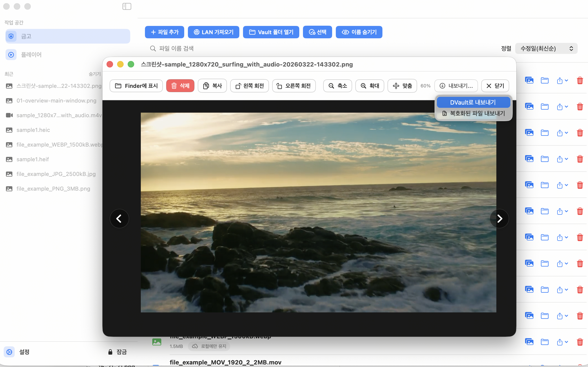The height and width of the screenshot is (367, 588).
Task: Toggle the sidebar panel icon
Action: click(x=127, y=6)
